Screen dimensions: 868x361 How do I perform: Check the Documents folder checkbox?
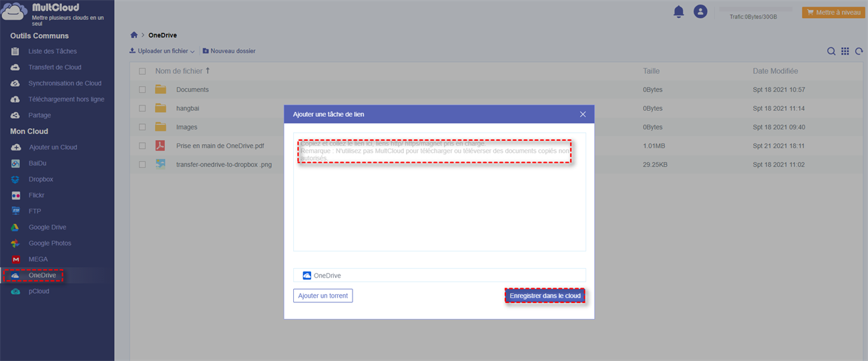pyautogui.click(x=142, y=89)
